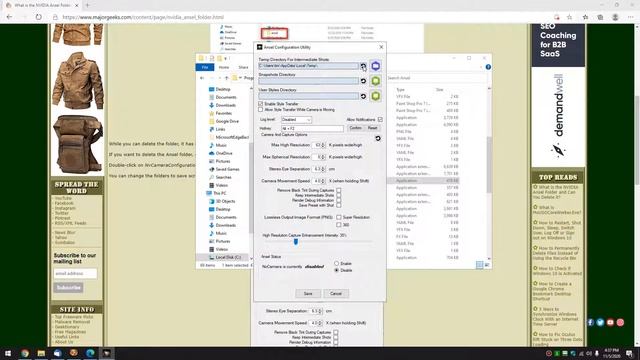Click the browser back arrow

coord(9,17)
